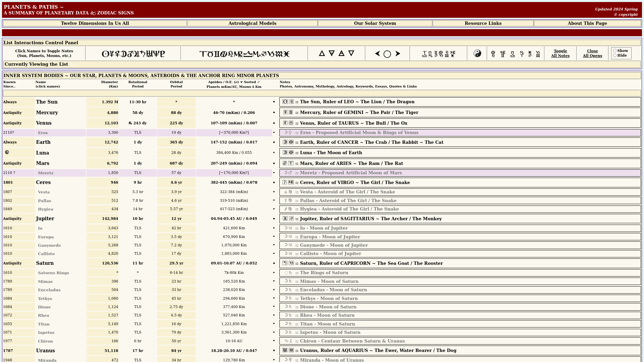Toggle notes by clicking Jupiter name
This screenshot has height=362, width=644.
45,219
